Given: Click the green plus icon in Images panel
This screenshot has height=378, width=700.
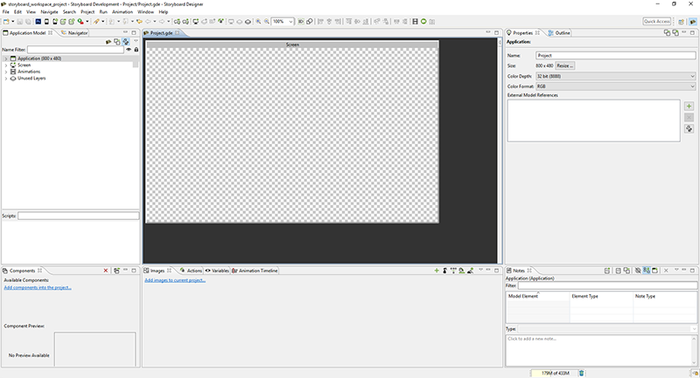Looking at the screenshot, I should click(437, 270).
